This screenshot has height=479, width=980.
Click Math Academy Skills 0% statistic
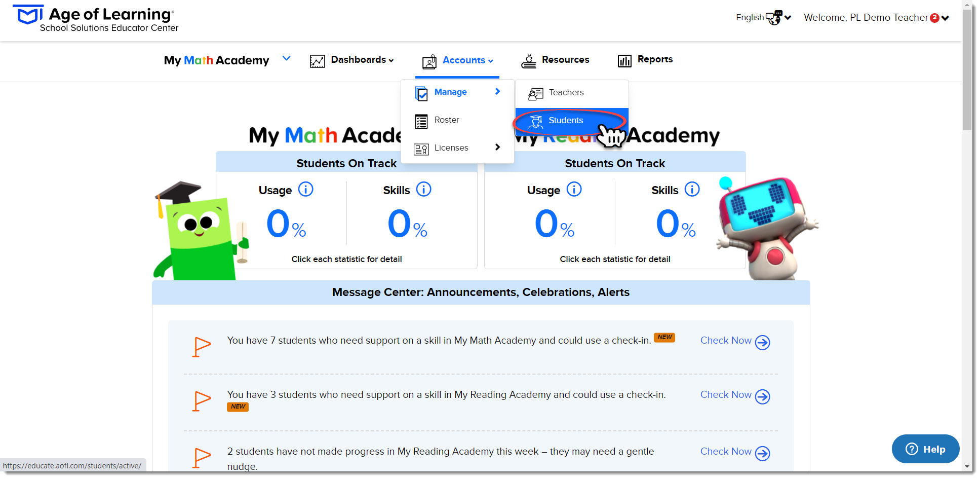[x=407, y=224]
